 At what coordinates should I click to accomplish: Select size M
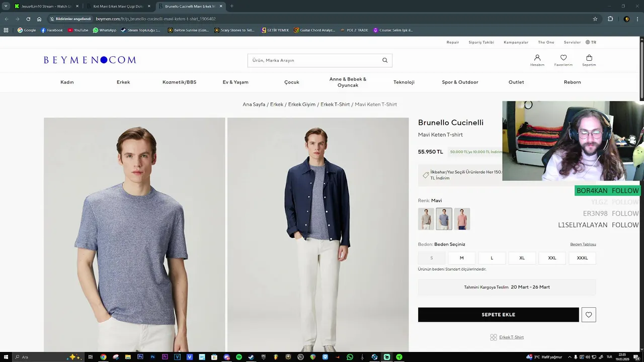coord(461,258)
